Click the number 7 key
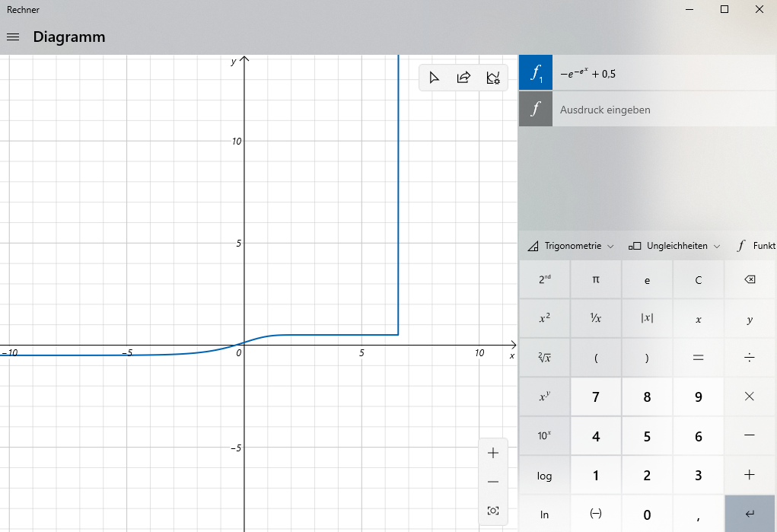Screen dimensions: 777x532 [596, 397]
